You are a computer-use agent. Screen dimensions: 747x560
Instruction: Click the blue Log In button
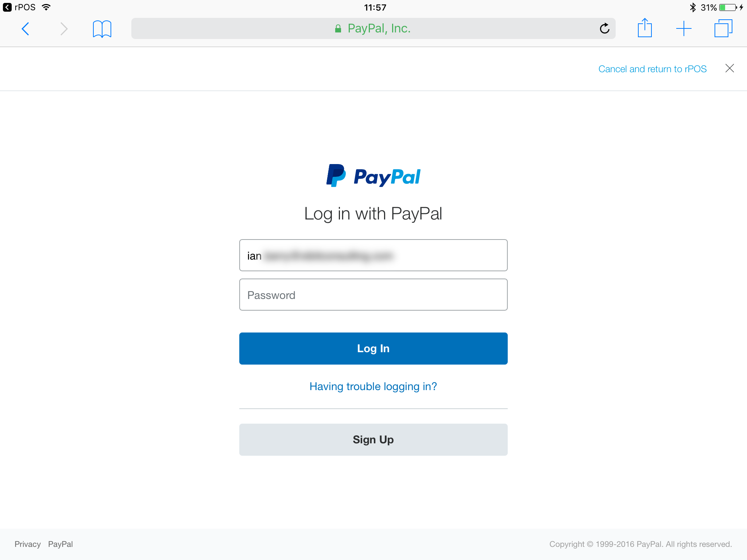tap(373, 349)
